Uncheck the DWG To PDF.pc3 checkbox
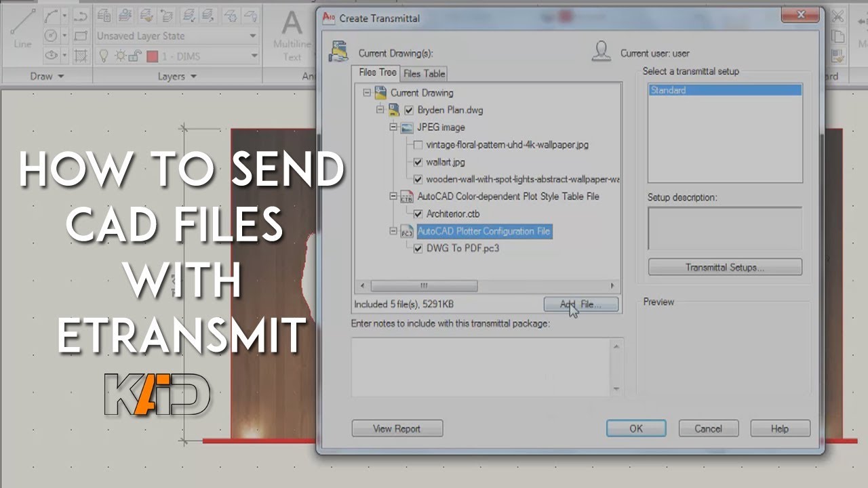 [418, 249]
